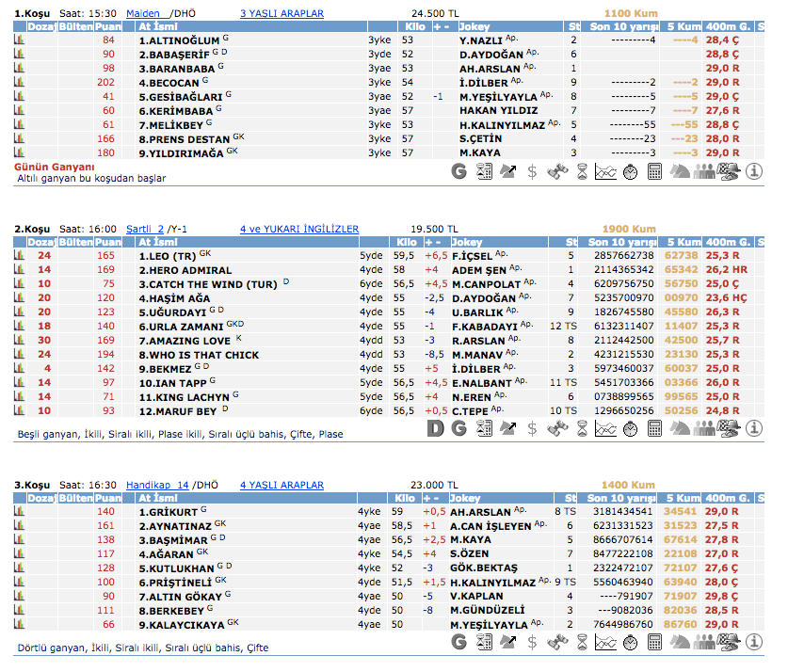Click '4 ve YUKARI İNGİLİZLER' link
Viewport: 788px width, 672px height.
(x=298, y=229)
